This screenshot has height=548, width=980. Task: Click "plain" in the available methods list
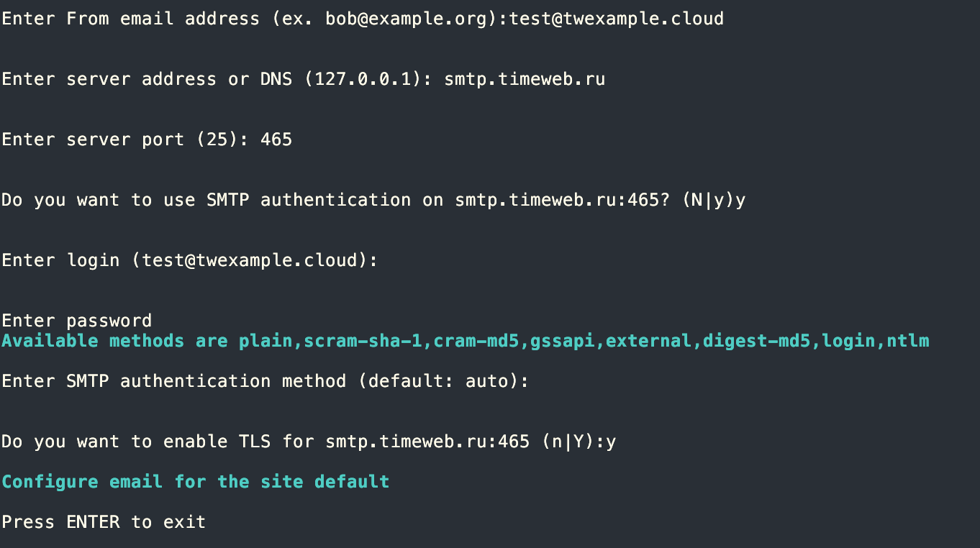(266, 341)
